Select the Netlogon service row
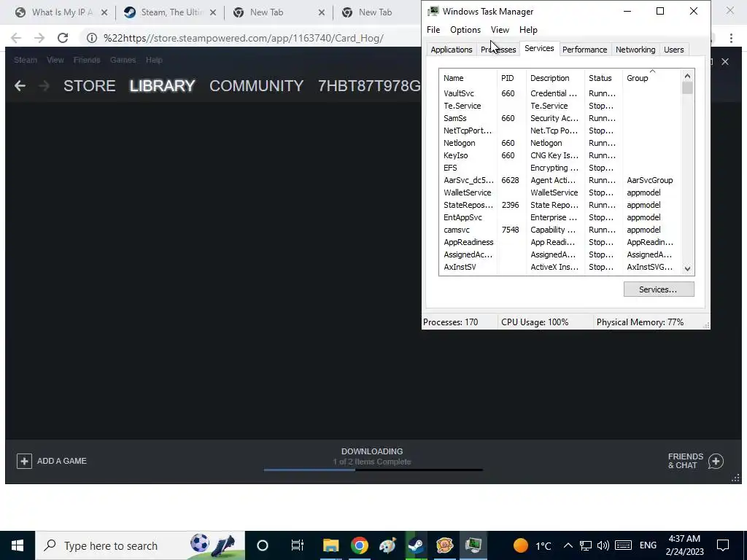Image resolution: width=747 pixels, height=560 pixels. (561, 143)
